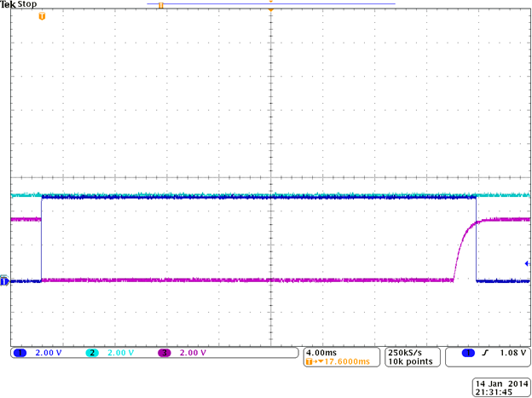Click the 14 Jan 2014 date stamp
The width and height of the screenshot is (532, 398).
pos(502,384)
